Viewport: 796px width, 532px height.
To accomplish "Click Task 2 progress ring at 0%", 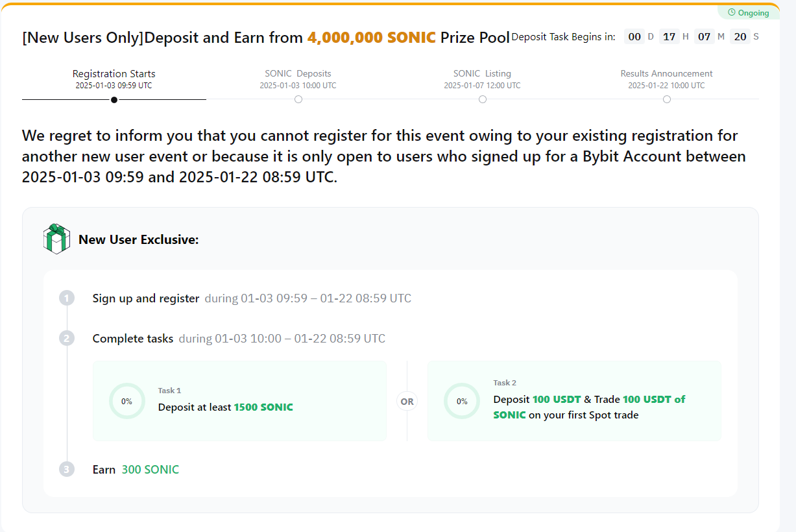I will click(x=462, y=401).
